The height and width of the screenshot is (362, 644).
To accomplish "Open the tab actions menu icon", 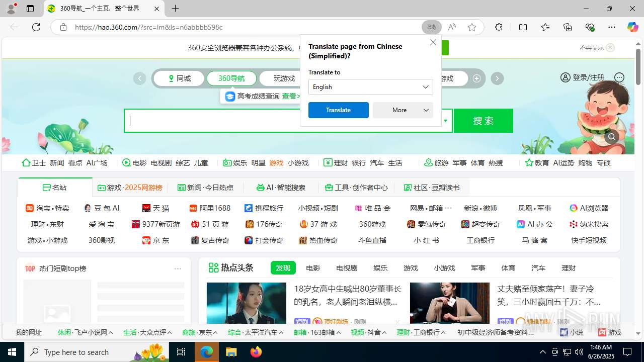I will 30,9.
